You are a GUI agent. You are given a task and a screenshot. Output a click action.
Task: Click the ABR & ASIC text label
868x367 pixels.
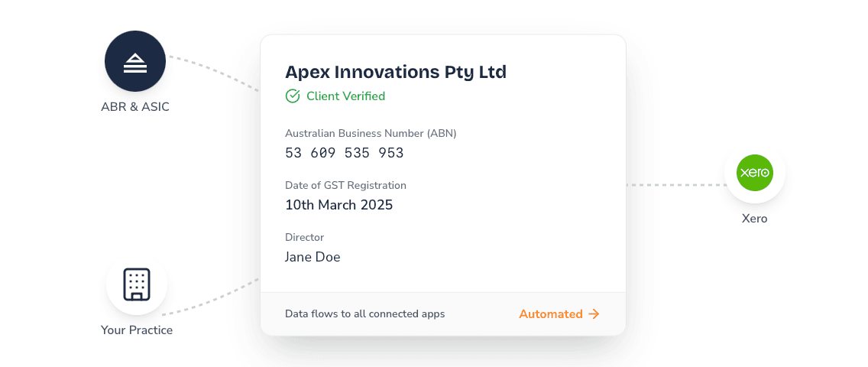(x=135, y=107)
